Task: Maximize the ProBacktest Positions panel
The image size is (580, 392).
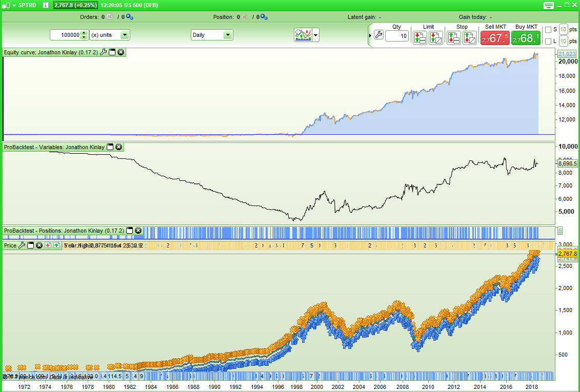Action: point(129,231)
